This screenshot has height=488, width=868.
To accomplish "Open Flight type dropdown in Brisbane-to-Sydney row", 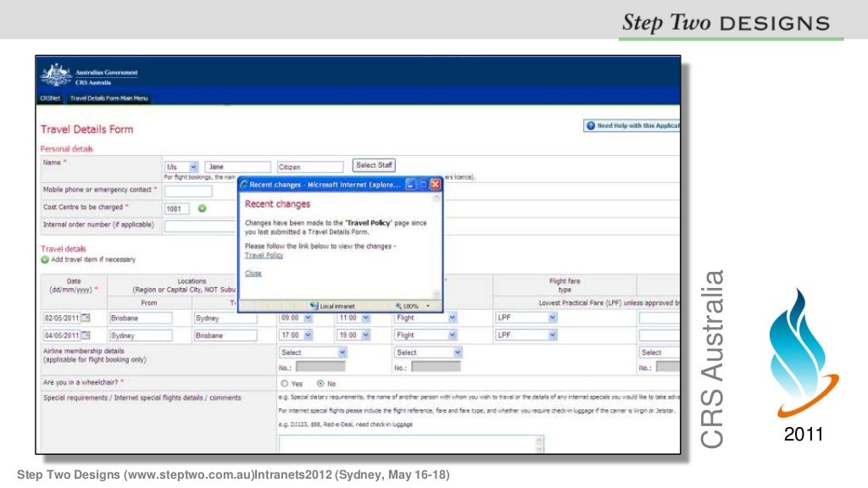I will 453,318.
